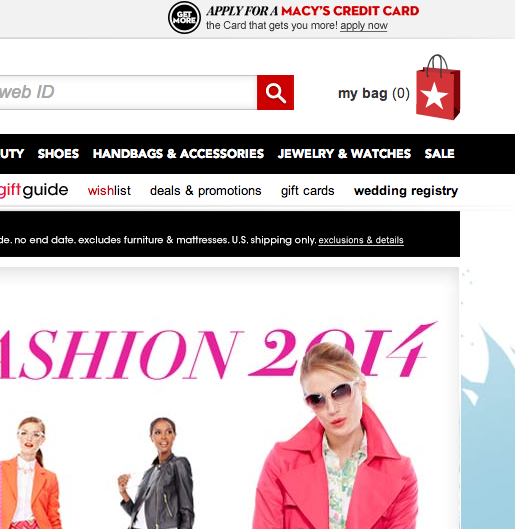The image size is (515, 529).
Task: Open exclusions & details shipping link
Action: 361,240
